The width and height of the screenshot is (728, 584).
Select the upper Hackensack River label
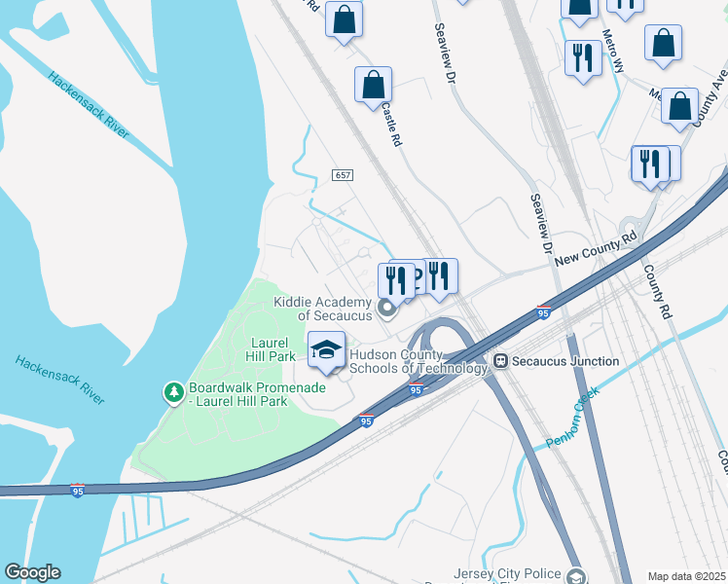point(89,105)
